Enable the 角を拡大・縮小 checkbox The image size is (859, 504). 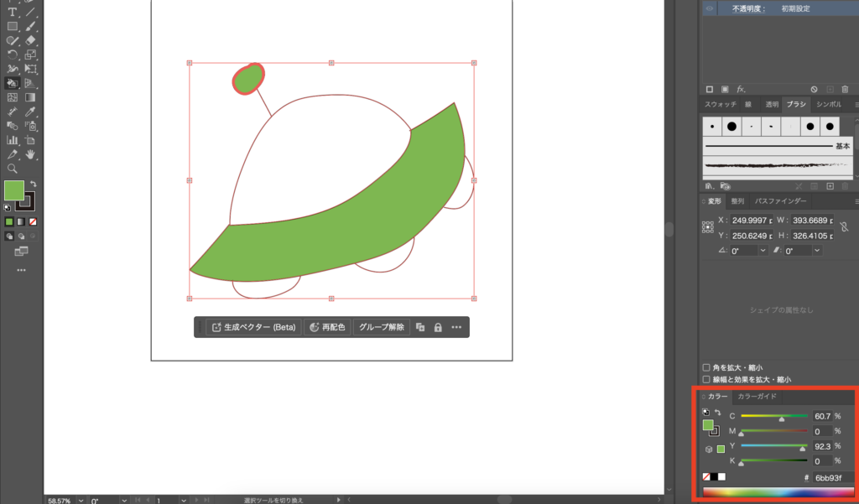[x=706, y=367]
